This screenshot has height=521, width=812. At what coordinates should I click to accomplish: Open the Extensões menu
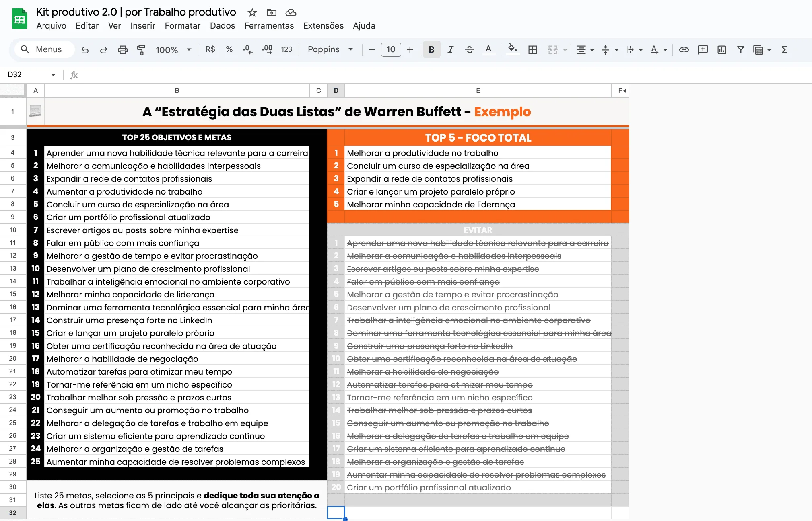323,26
